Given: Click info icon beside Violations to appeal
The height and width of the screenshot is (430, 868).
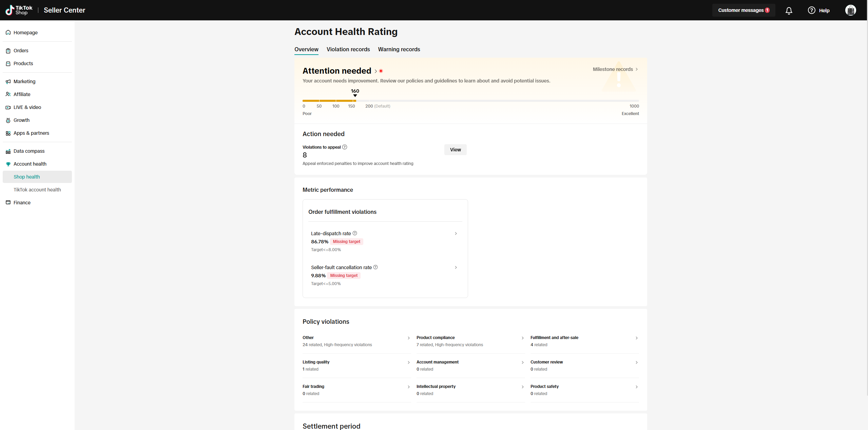Looking at the screenshot, I should click(x=345, y=147).
